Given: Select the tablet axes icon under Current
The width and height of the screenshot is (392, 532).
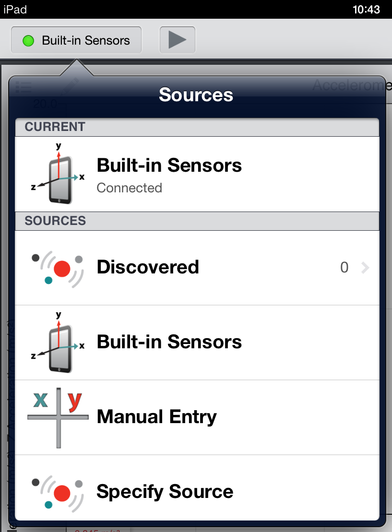Looking at the screenshot, I should coord(58,174).
